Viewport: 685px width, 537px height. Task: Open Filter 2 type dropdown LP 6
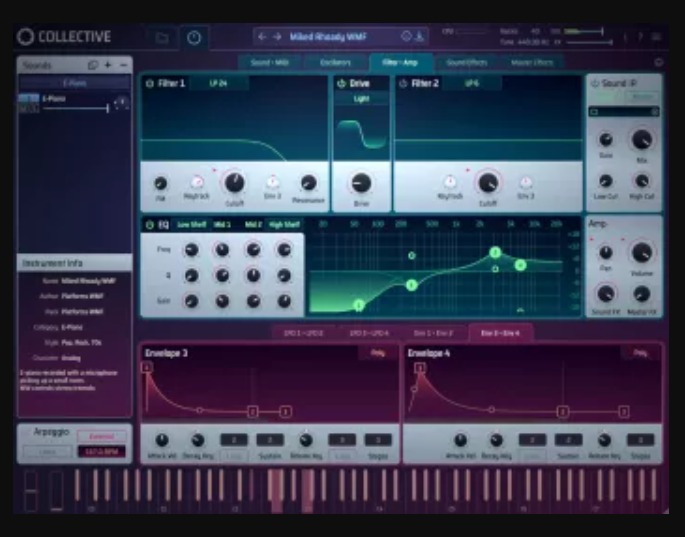pyautogui.click(x=472, y=83)
